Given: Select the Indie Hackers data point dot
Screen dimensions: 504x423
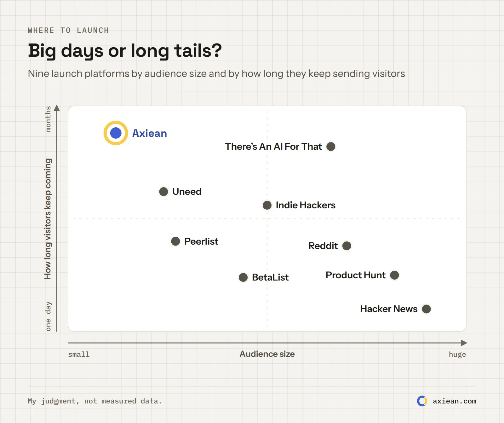Looking at the screenshot, I should coord(267,205).
